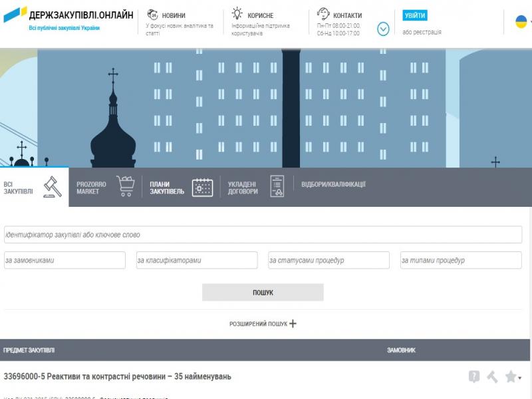Viewport: 532px width, 399px height.
Task: Focus the purchase identifier or keyword field
Action: point(263,235)
